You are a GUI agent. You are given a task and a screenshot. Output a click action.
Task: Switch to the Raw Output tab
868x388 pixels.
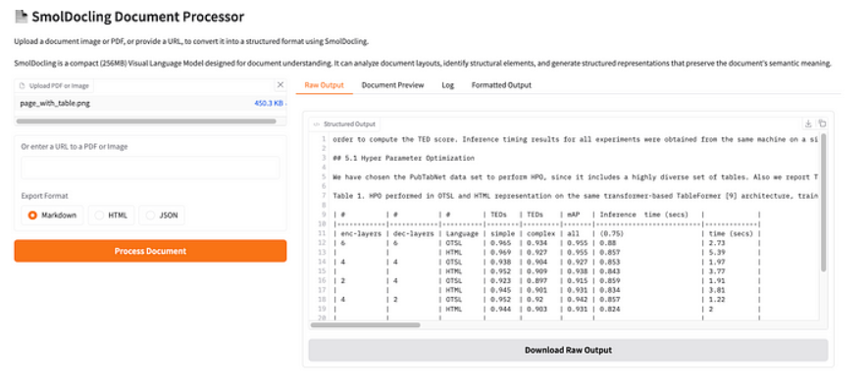pyautogui.click(x=324, y=85)
